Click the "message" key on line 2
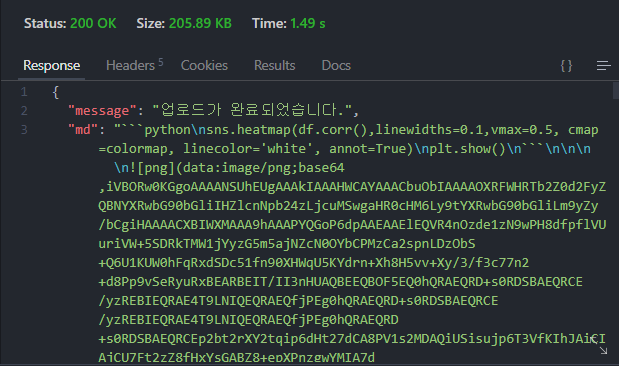The width and height of the screenshot is (619, 366). (x=102, y=111)
